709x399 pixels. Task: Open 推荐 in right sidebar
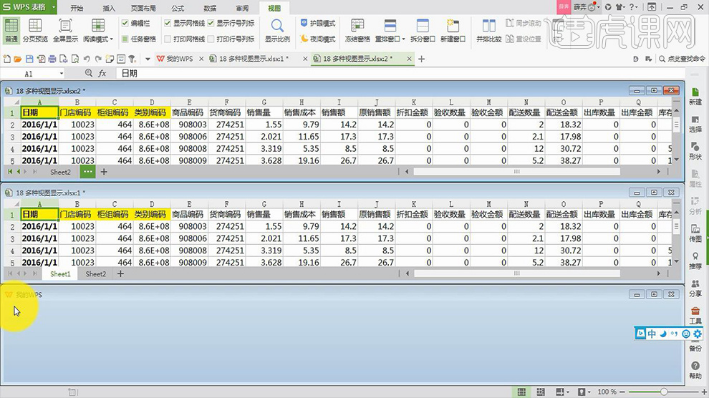[695, 261]
